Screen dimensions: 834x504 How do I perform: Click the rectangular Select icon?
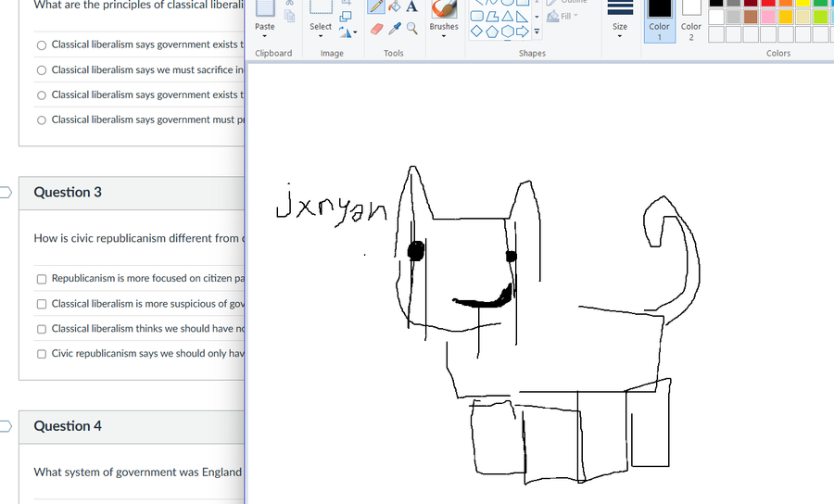321,7
